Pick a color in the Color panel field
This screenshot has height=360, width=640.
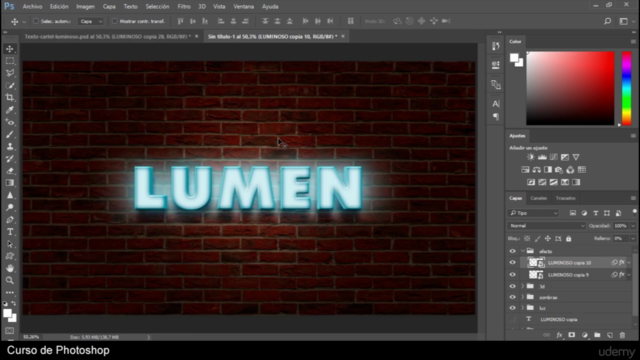[x=570, y=88]
